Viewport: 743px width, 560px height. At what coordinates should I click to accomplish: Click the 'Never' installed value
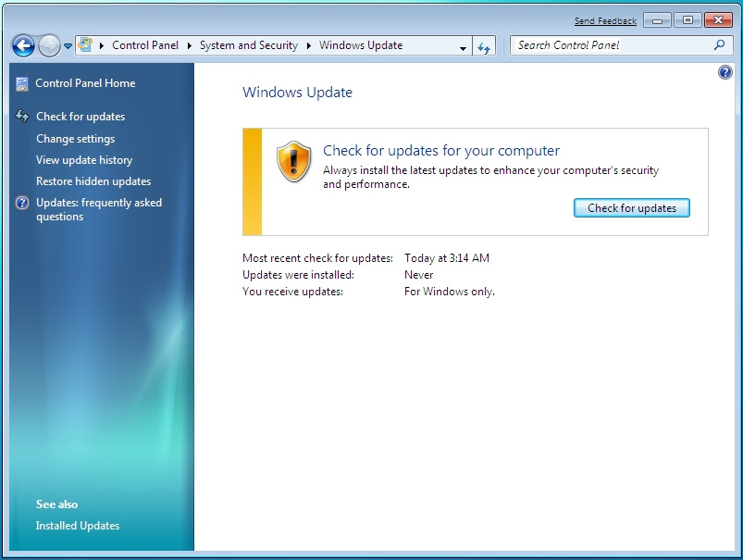coord(419,275)
